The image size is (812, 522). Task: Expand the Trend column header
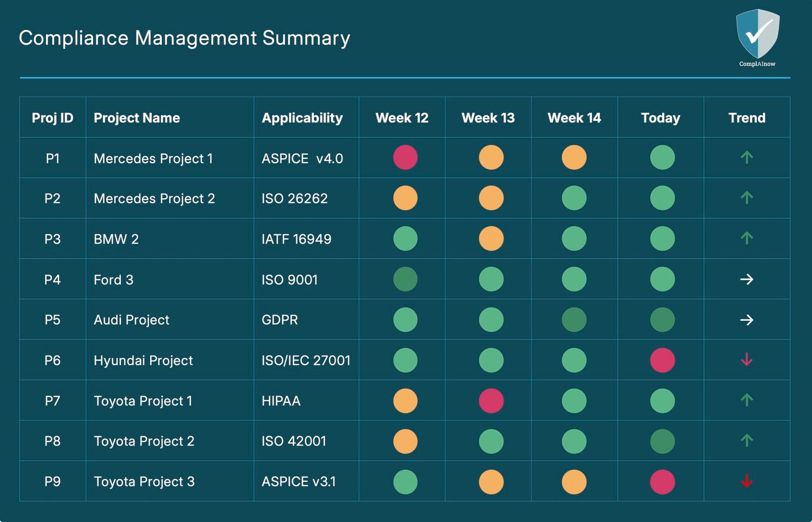(x=746, y=118)
